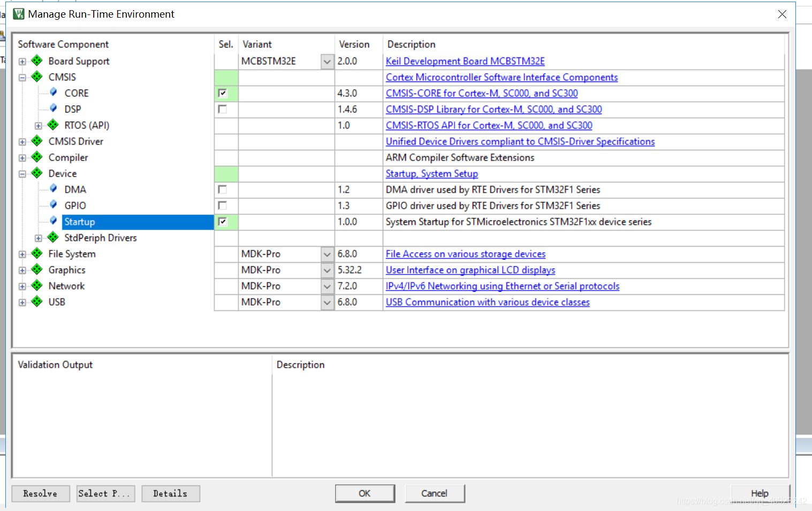Click the green diamond icon beside Board Support
The image size is (812, 511).
click(x=37, y=60)
